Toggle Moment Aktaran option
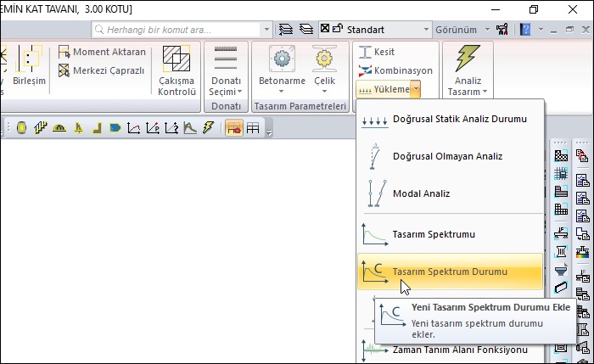The image size is (594, 364). pyautogui.click(x=101, y=52)
